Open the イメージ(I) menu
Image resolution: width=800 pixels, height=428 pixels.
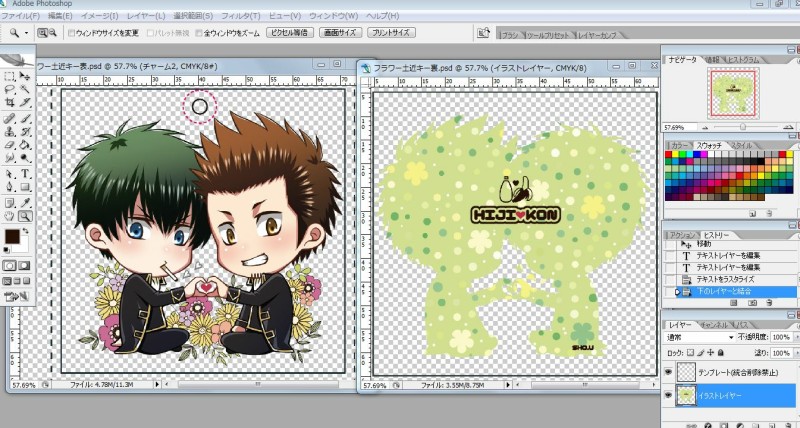99,16
